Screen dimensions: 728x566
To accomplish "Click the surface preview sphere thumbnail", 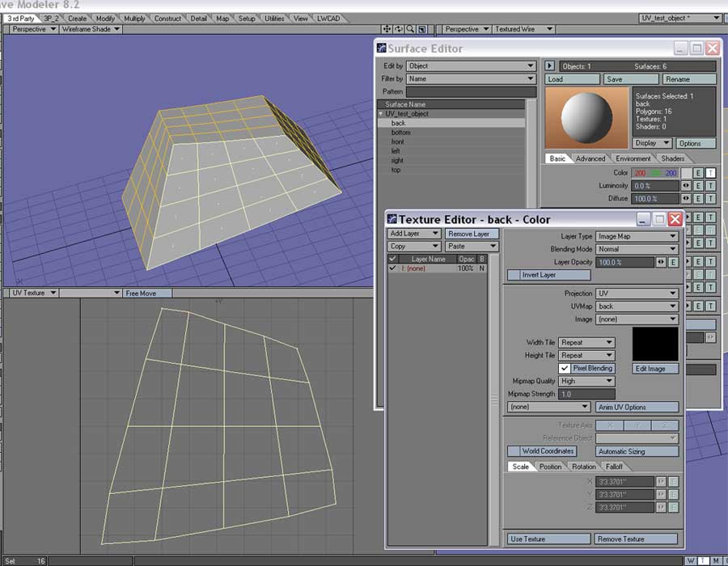I will [x=586, y=118].
